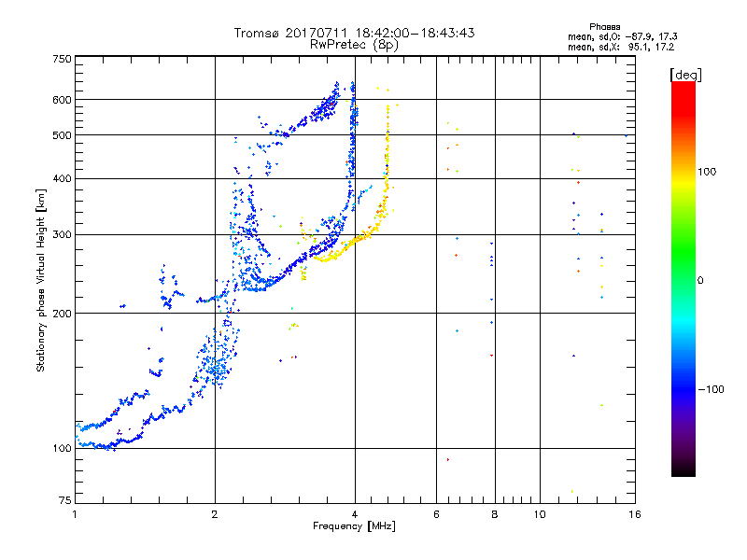Click the y-axis '400' tick label

click(x=63, y=178)
